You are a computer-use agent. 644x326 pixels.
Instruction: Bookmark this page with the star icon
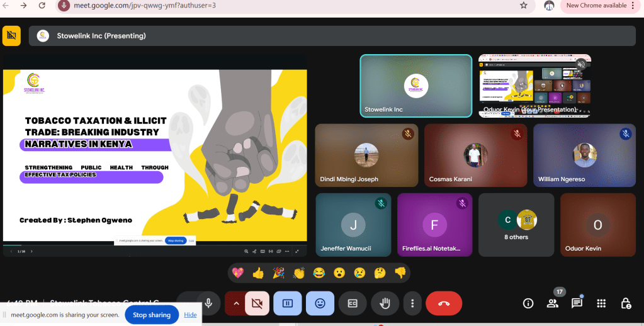point(524,6)
